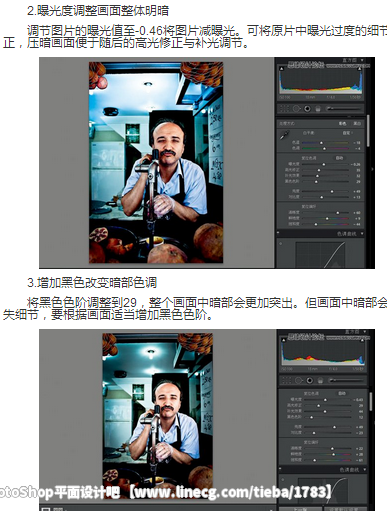Adjust the 色温 temperature slider

pos(326,143)
